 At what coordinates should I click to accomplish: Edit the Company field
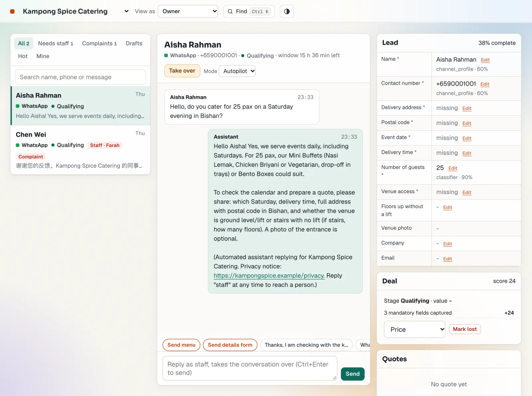[448, 244]
